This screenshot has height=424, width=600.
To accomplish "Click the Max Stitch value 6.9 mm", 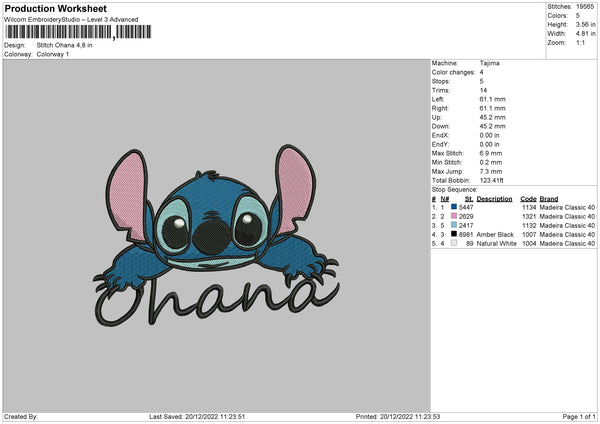I will 491,153.
